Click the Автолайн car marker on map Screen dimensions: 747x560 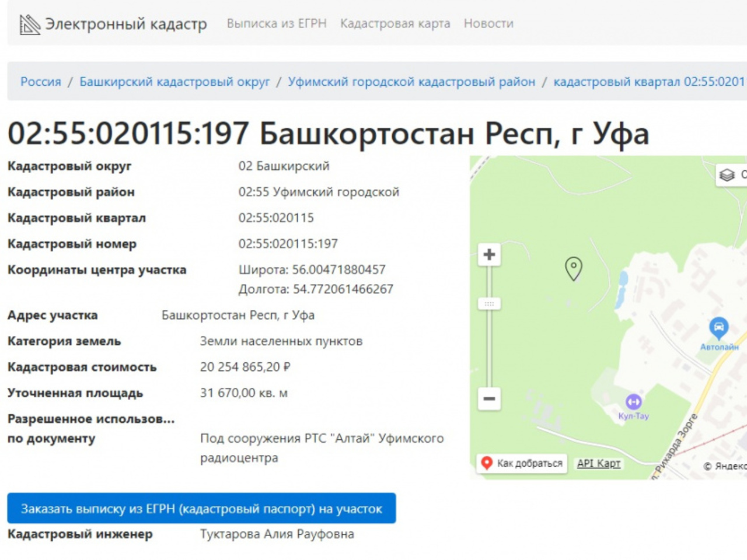718,327
